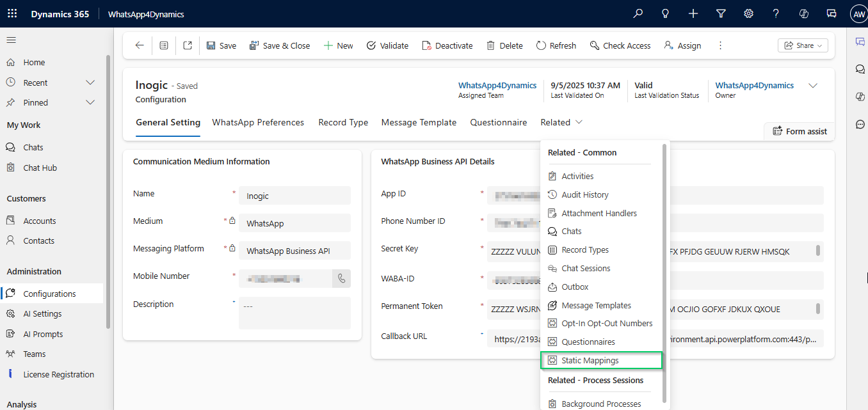868x410 pixels.
Task: Expand the Recent section chevron
Action: tap(90, 83)
